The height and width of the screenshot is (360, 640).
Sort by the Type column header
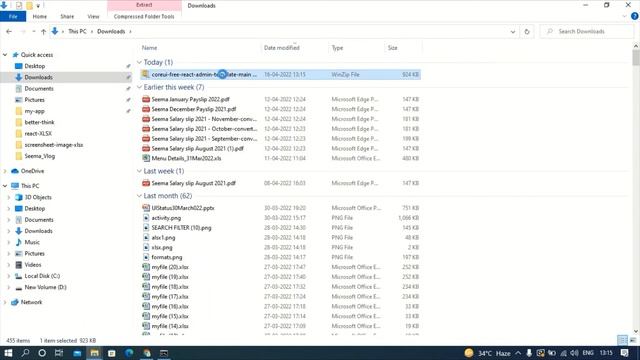[x=337, y=48]
